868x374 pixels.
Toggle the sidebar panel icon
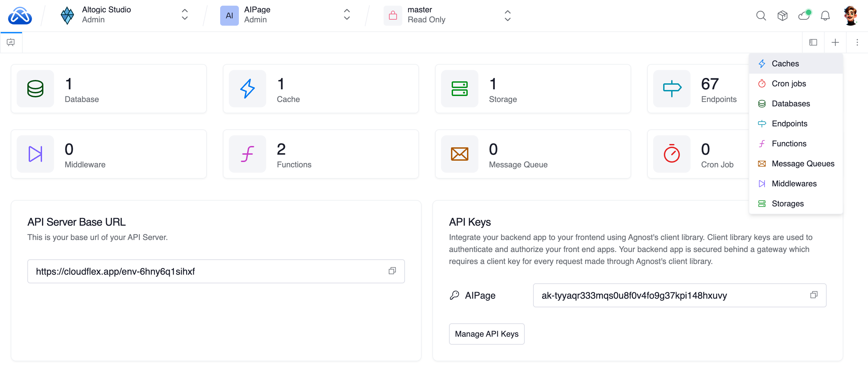[813, 42]
